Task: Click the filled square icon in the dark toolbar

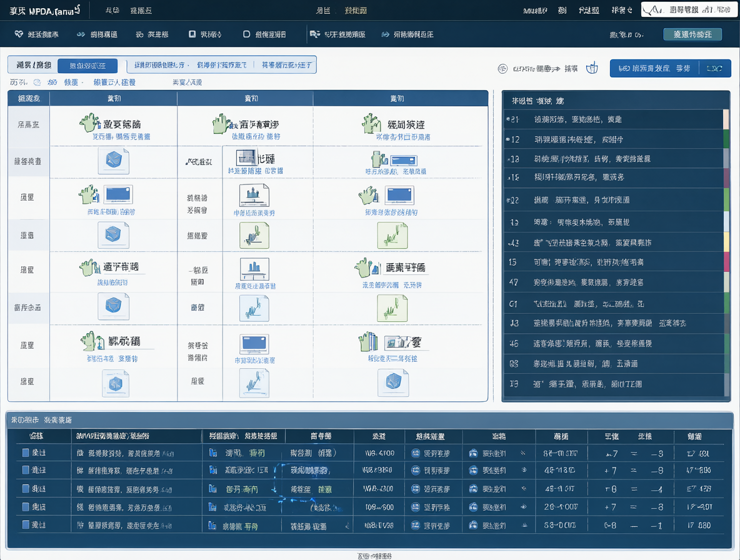Action: pyautogui.click(x=192, y=34)
